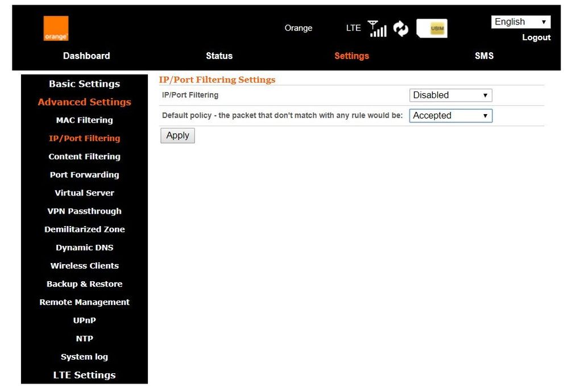Viewport: 568px width, 392px height.
Task: Select MAC Filtering in the sidebar
Action: pos(84,120)
